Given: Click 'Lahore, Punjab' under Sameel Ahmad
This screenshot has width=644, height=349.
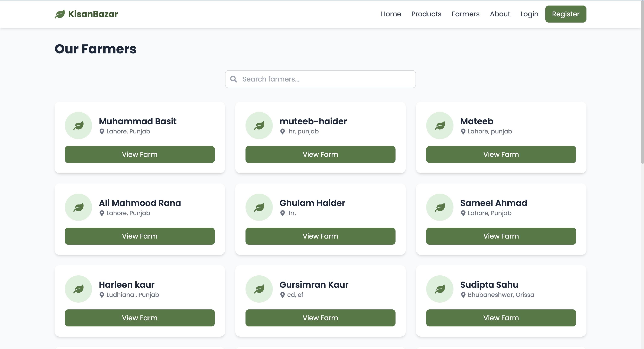Looking at the screenshot, I should 489,213.
